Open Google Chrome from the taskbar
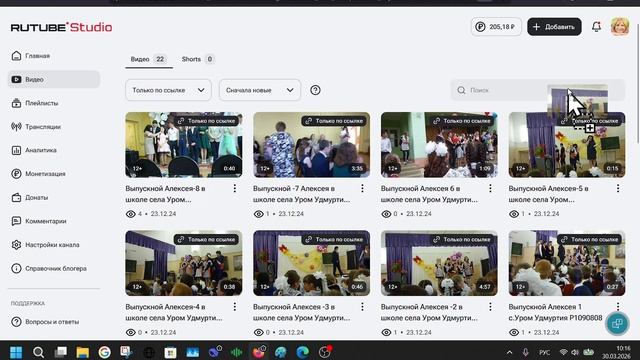Image resolution: width=640 pixels, height=360 pixels. click(104, 352)
